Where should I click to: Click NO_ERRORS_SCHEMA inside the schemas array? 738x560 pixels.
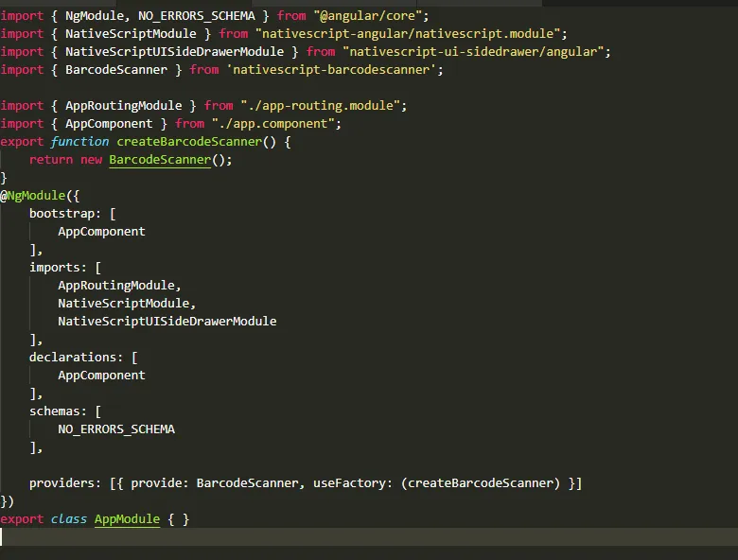point(115,429)
